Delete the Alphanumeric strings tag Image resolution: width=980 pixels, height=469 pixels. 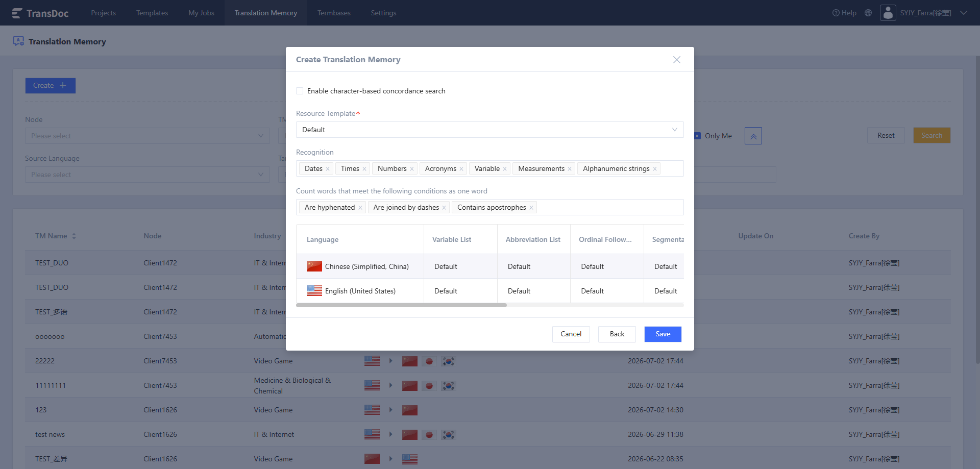click(x=655, y=169)
